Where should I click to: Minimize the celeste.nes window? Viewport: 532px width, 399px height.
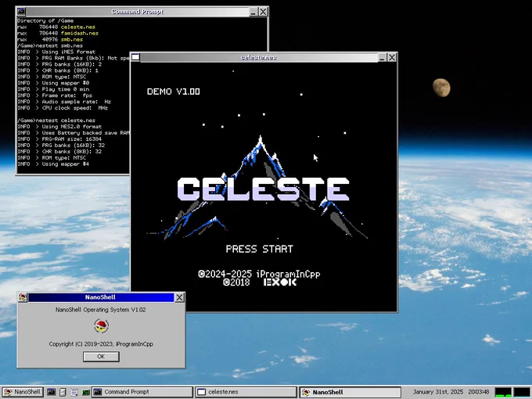point(382,57)
